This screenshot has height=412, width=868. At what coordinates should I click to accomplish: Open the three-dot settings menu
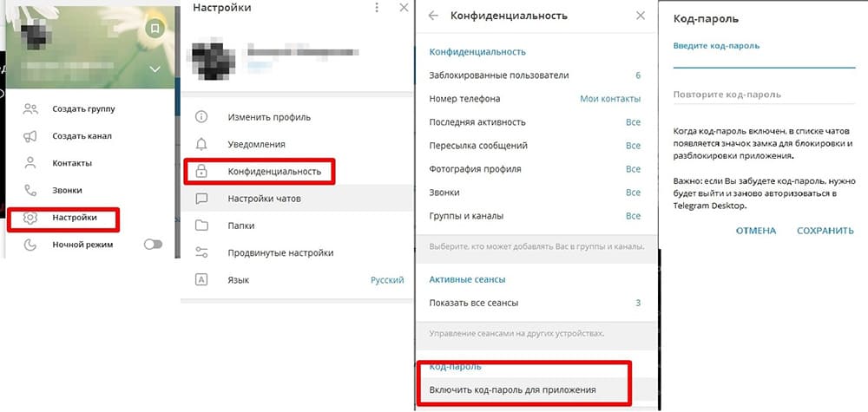377,8
